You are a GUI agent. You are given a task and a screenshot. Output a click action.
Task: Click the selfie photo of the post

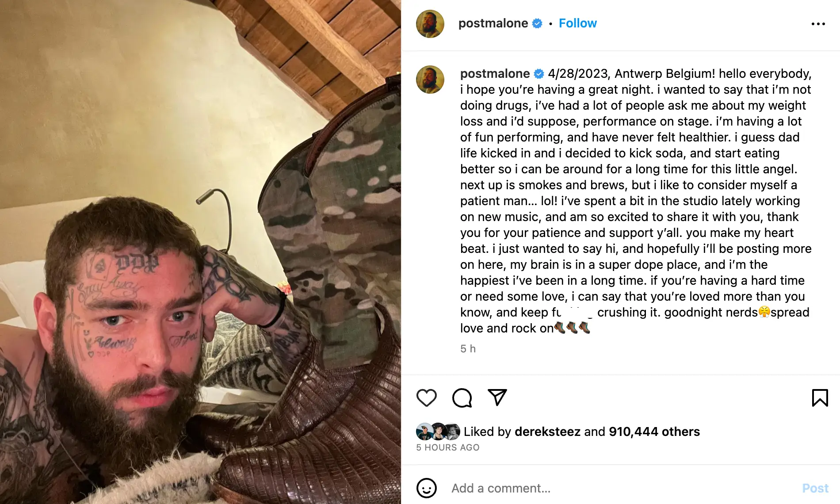click(x=200, y=252)
